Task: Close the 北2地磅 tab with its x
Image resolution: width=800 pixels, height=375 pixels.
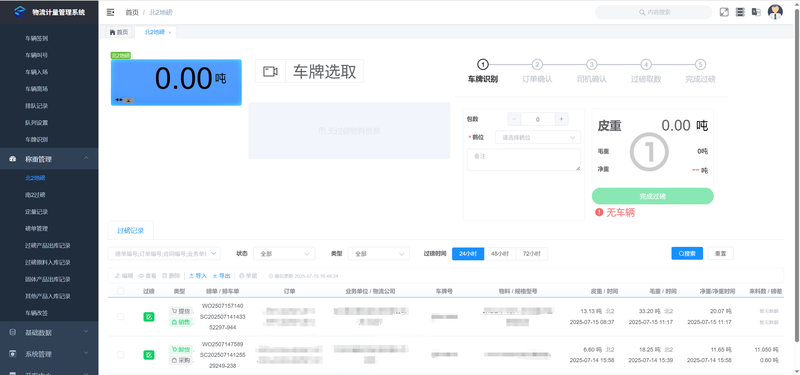Action: coord(169,32)
